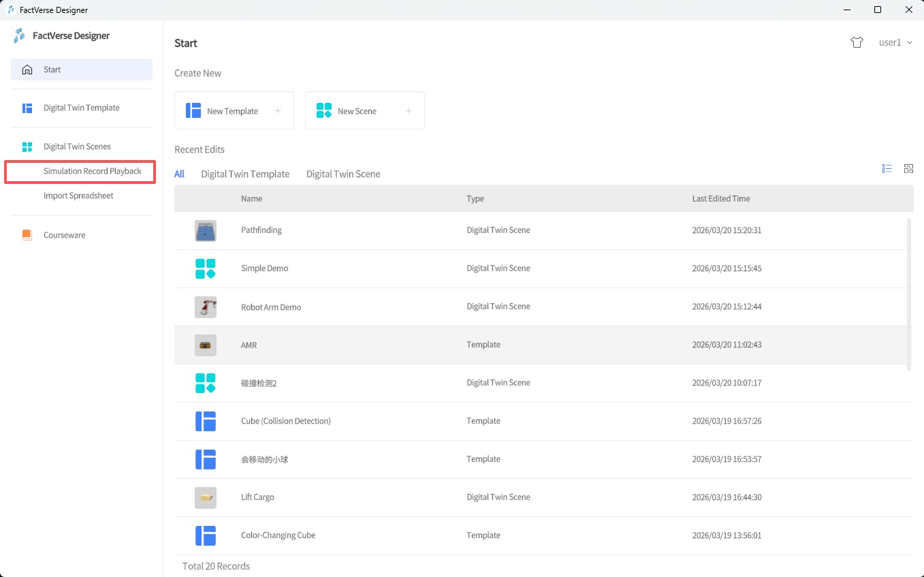Screen dimensions: 924x577
Task: Select the Digital Twin Scene tab
Action: coord(343,174)
